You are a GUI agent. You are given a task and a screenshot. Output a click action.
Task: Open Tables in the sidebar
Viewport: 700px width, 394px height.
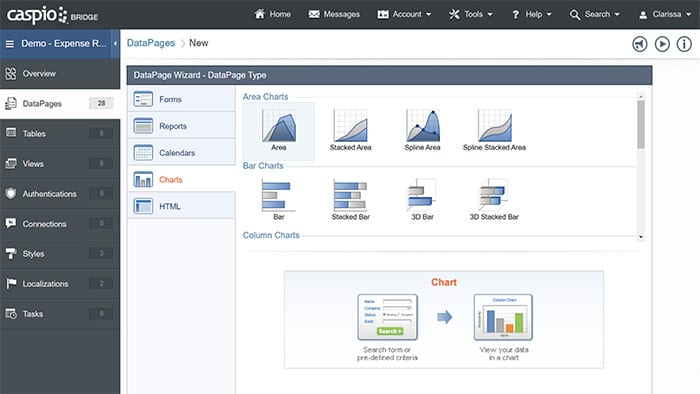pyautogui.click(x=60, y=133)
